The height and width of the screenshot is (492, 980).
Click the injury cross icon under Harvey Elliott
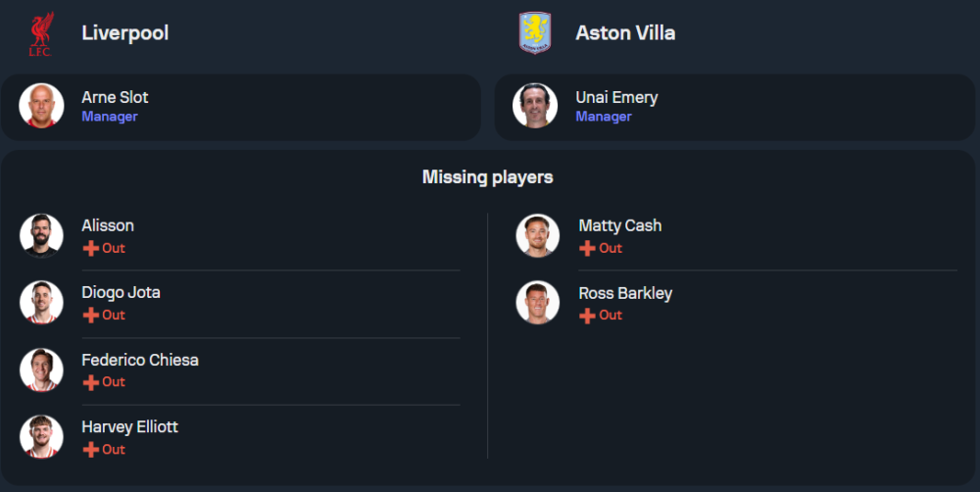click(91, 450)
